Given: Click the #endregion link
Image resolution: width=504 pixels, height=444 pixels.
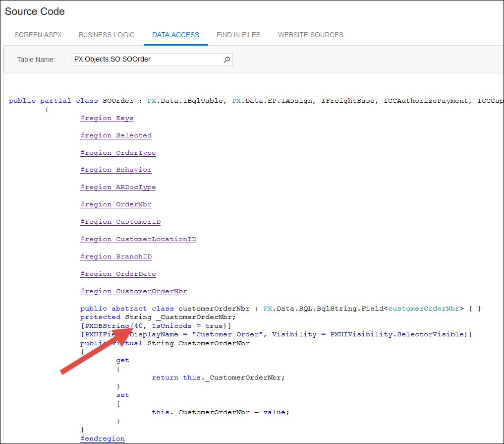Looking at the screenshot, I should (103, 439).
